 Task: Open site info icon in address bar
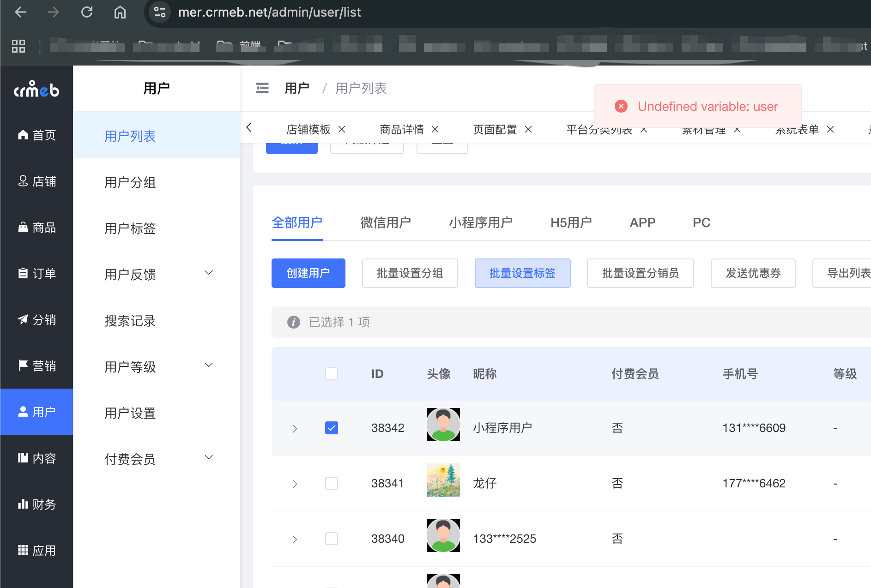coord(160,12)
